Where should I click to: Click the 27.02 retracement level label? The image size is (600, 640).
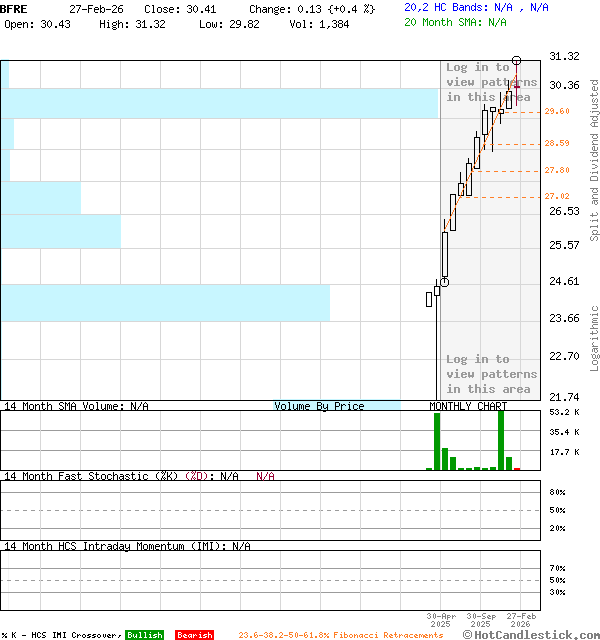point(557,197)
